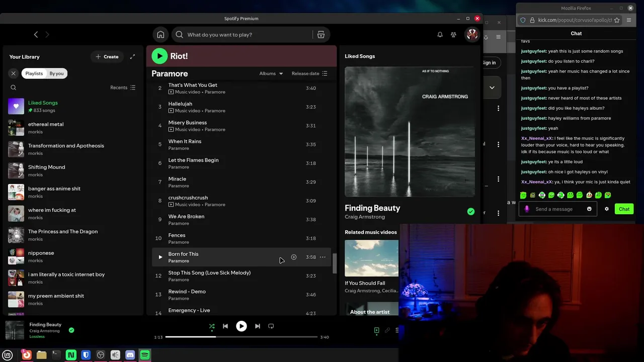Toggle saved check beside Finding Beauty title
This screenshot has height=362, width=644.
(471, 212)
